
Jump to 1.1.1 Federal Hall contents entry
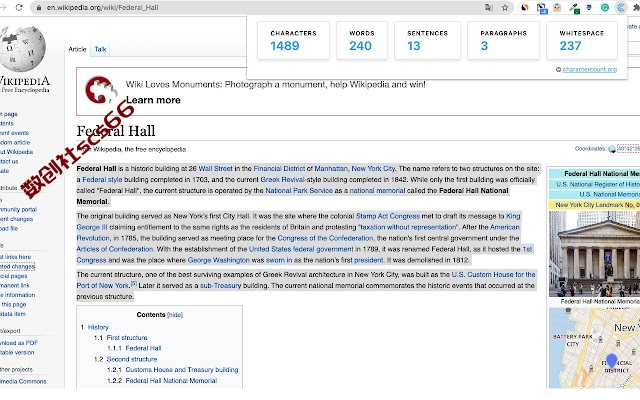pos(143,348)
